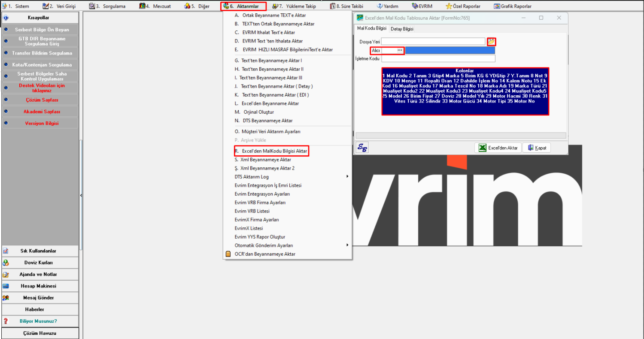Select Text'ten Beyannameye Aktar III

288,78
